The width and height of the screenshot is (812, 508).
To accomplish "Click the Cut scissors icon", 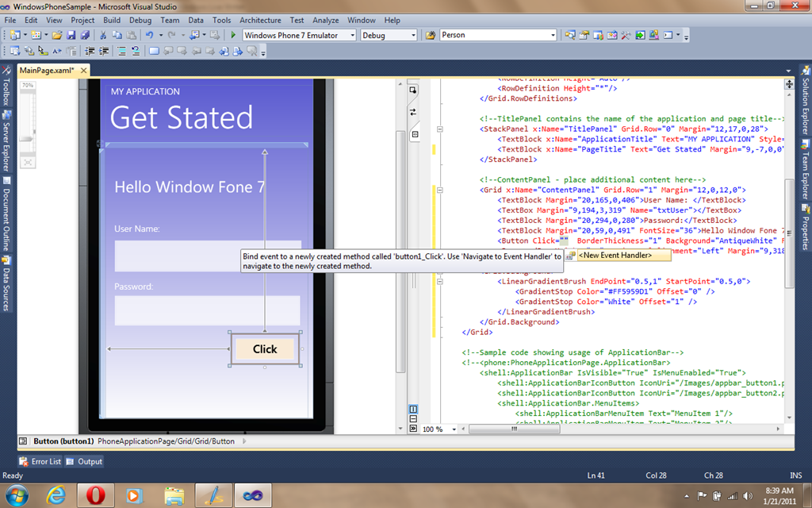I will pyautogui.click(x=102, y=35).
